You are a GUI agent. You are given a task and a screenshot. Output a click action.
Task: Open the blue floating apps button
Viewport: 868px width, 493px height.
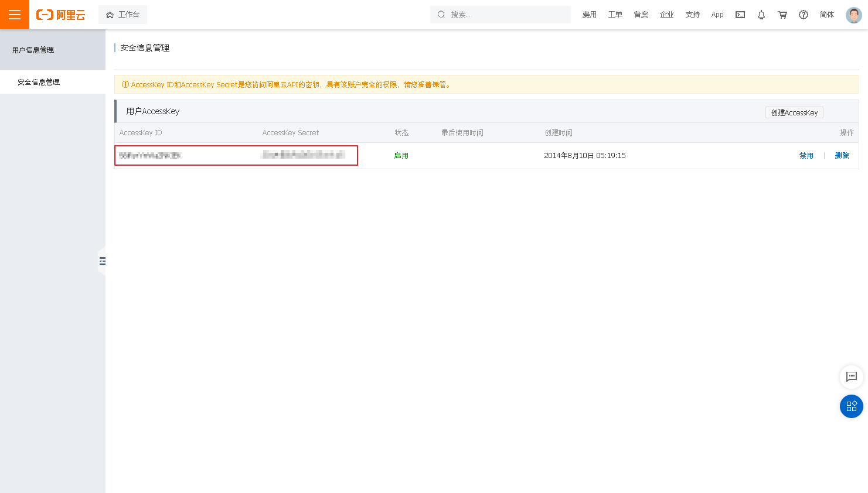[852, 406]
